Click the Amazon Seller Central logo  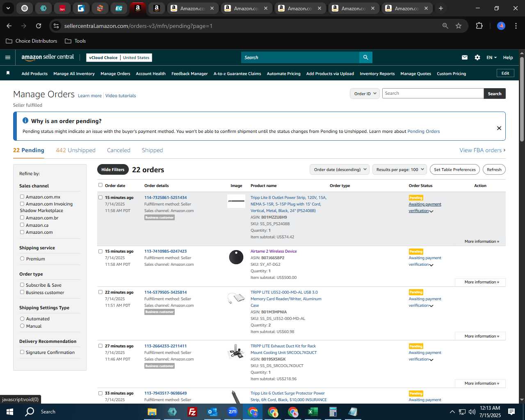click(x=48, y=57)
